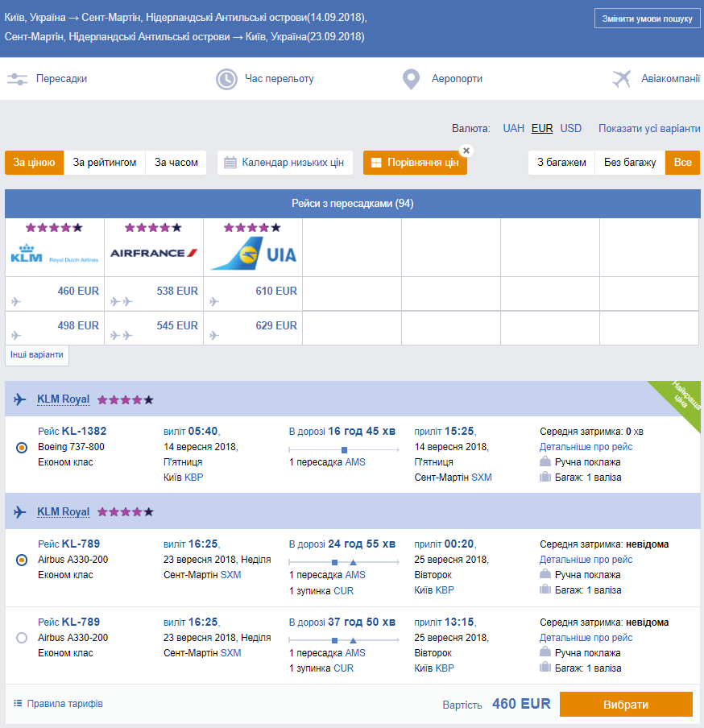The image size is (704, 728).
Task: Filter flights З багажем
Action: coord(561,163)
